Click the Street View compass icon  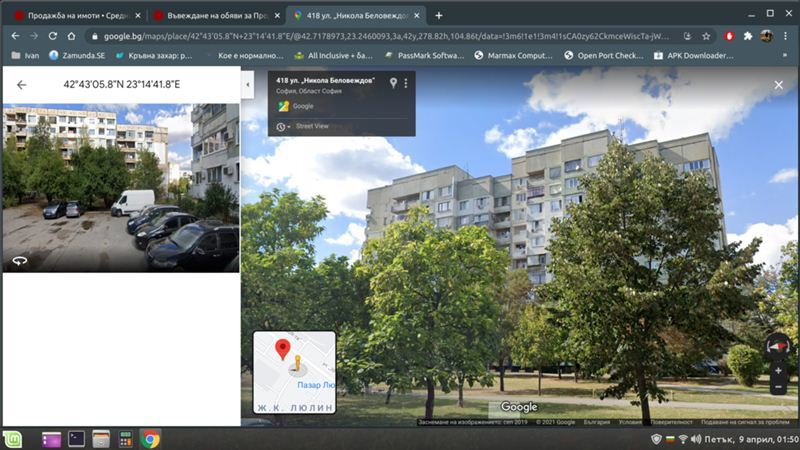[777, 345]
